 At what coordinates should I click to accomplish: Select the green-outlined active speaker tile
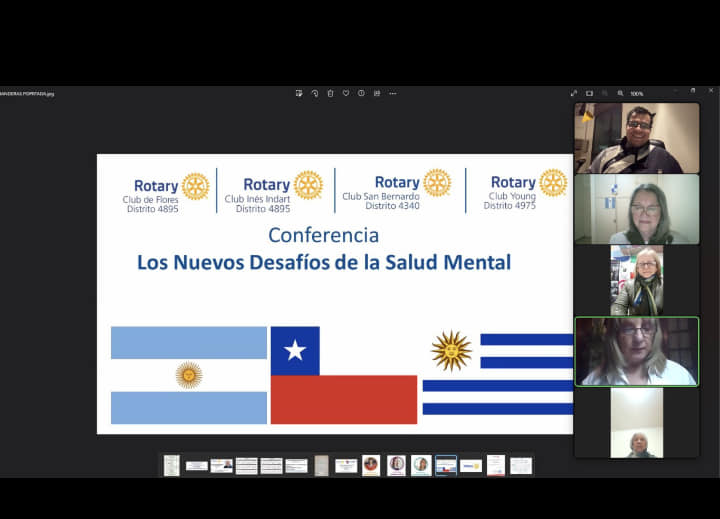coord(637,351)
